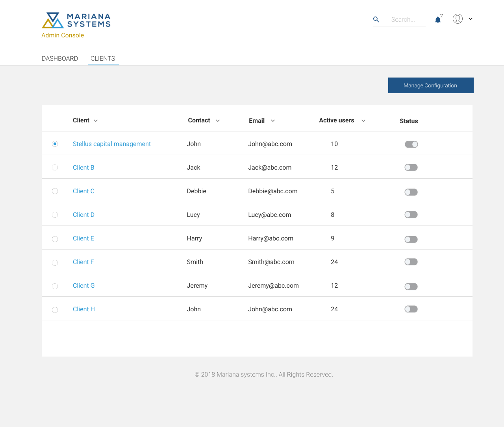This screenshot has width=504, height=427.
Task: Toggle status switch for Client H
Action: pos(411,309)
